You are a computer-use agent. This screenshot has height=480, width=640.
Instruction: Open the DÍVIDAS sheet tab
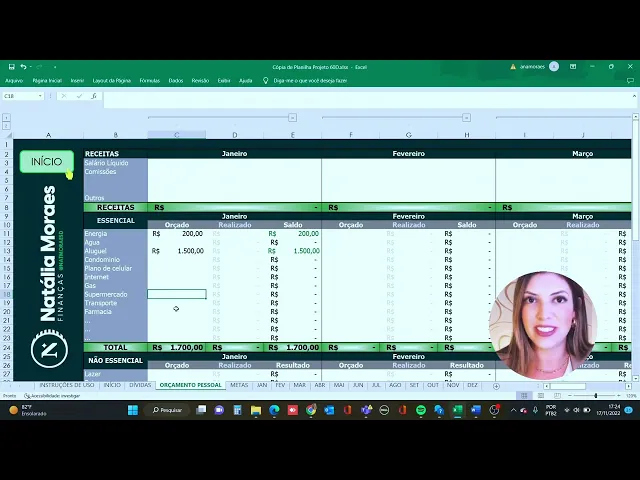pyautogui.click(x=140, y=385)
